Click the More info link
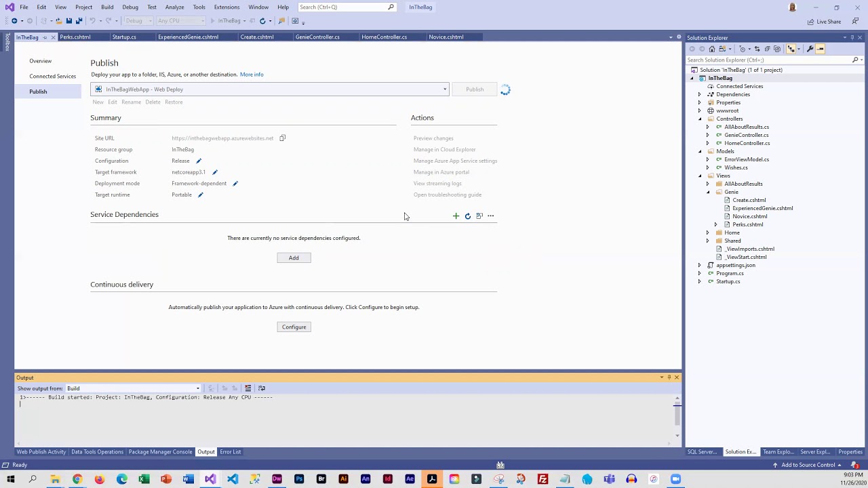The image size is (868, 488). (x=252, y=75)
